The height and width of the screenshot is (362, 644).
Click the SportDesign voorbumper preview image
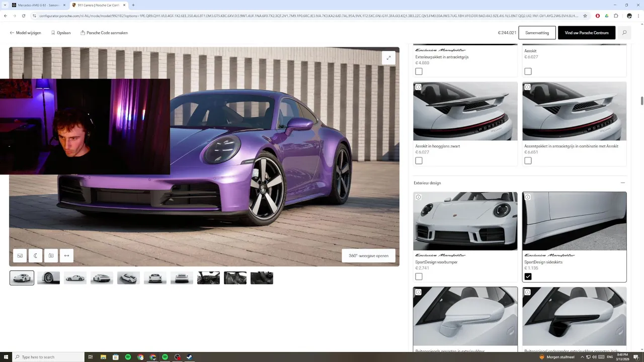[465, 221]
